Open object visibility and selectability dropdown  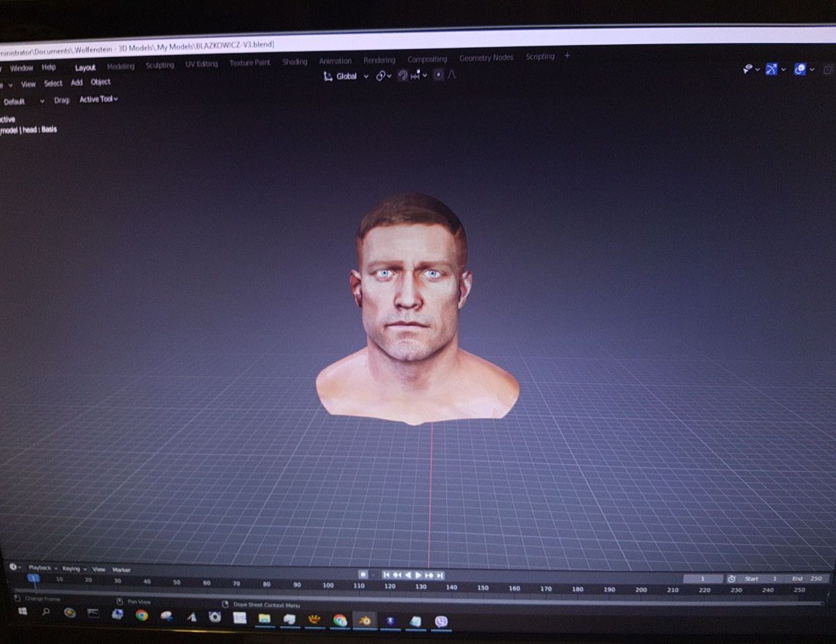751,69
